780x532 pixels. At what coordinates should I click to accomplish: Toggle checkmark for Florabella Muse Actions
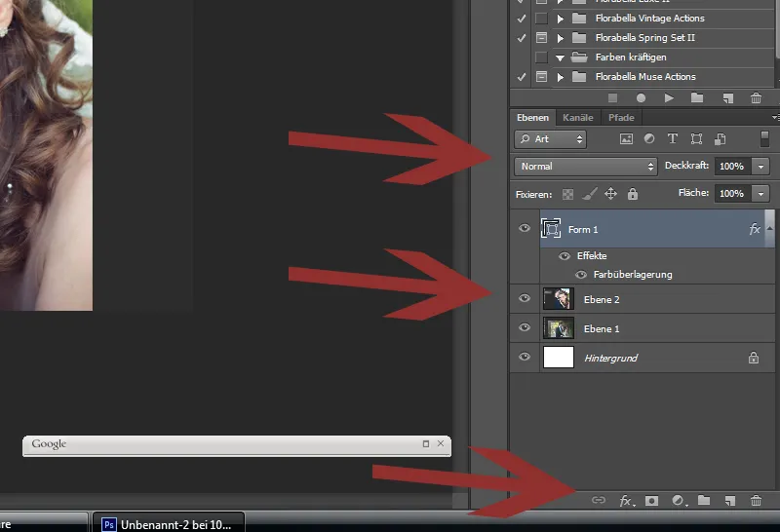point(521,77)
